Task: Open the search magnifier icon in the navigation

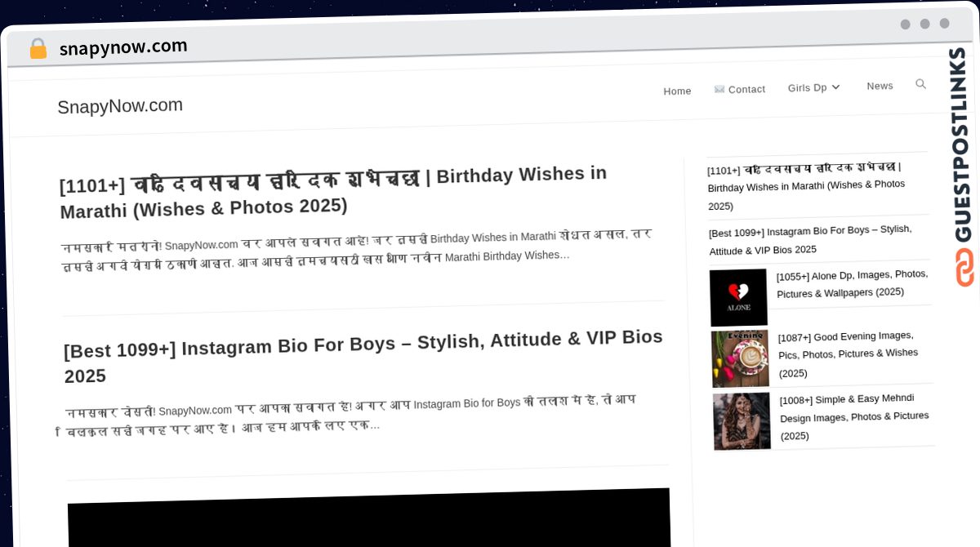Action: tap(920, 84)
